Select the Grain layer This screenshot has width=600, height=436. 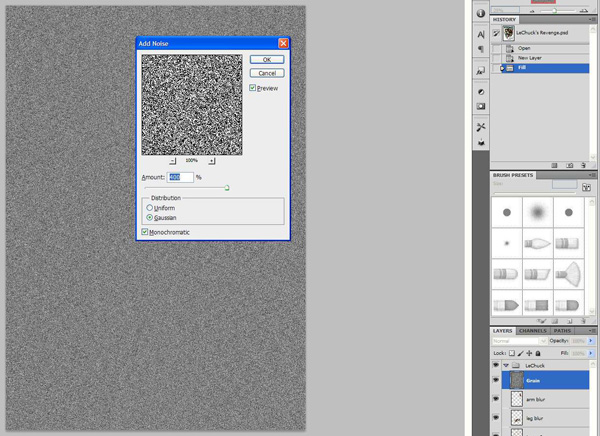click(545, 380)
